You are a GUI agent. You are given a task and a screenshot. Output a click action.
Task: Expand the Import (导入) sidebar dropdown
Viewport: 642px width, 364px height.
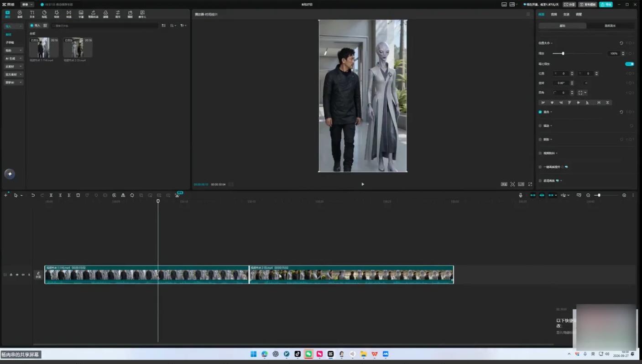tap(13, 26)
